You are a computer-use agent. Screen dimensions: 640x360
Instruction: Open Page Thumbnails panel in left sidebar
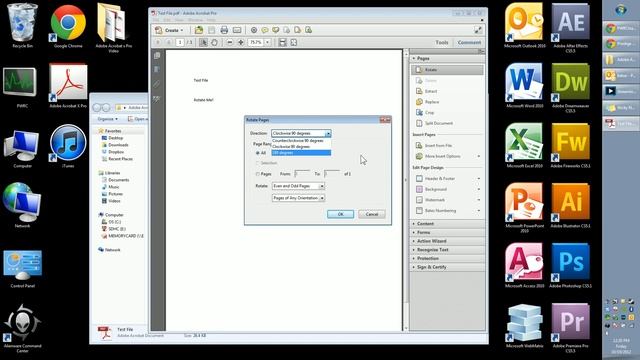(x=157, y=56)
